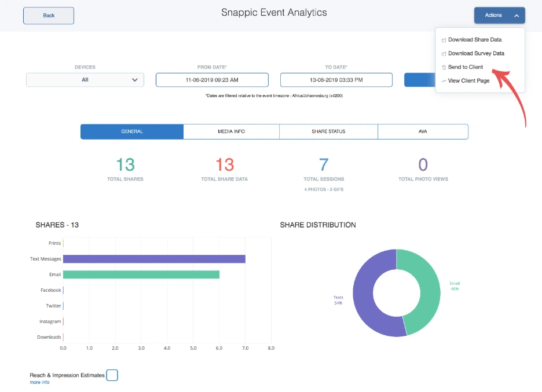Click the Snappic Event Analytics title

[274, 13]
